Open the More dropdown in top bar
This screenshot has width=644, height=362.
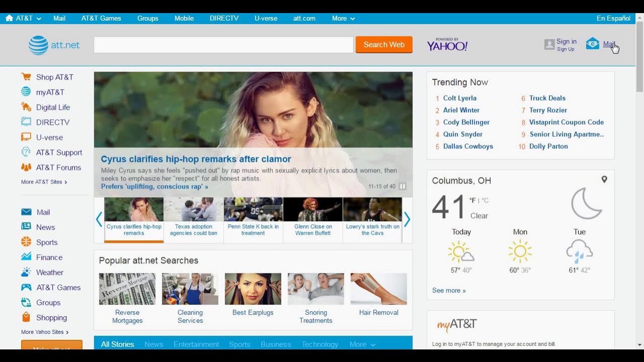(x=344, y=18)
